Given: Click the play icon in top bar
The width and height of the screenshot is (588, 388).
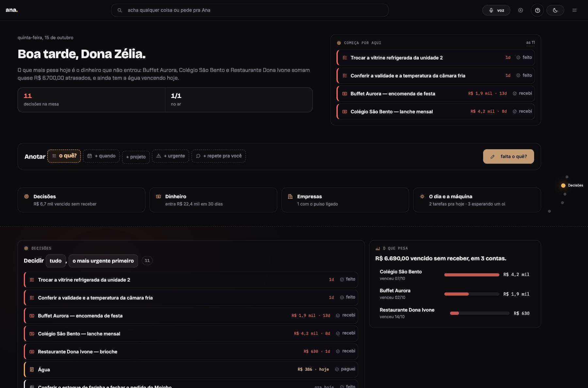Looking at the screenshot, I should pos(521,10).
